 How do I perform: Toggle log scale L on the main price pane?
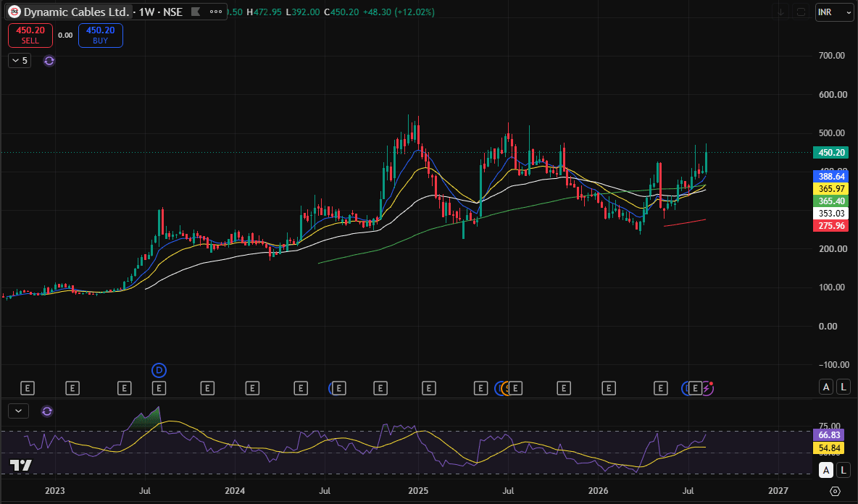(844, 387)
